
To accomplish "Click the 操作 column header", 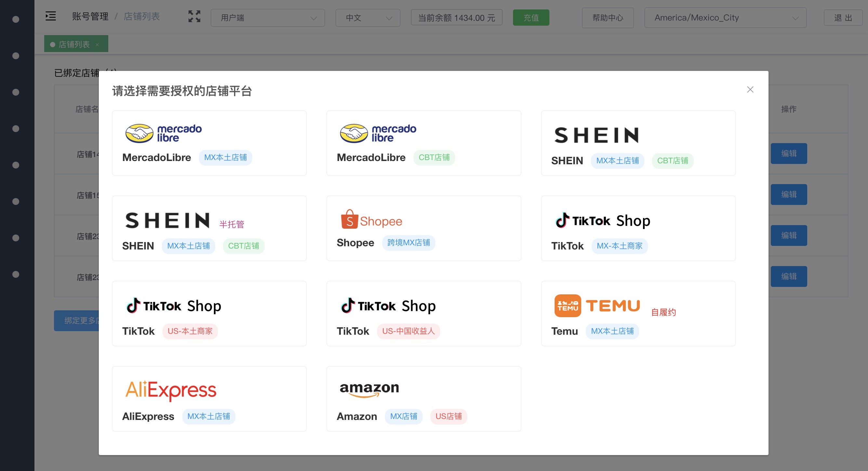I will coord(789,109).
